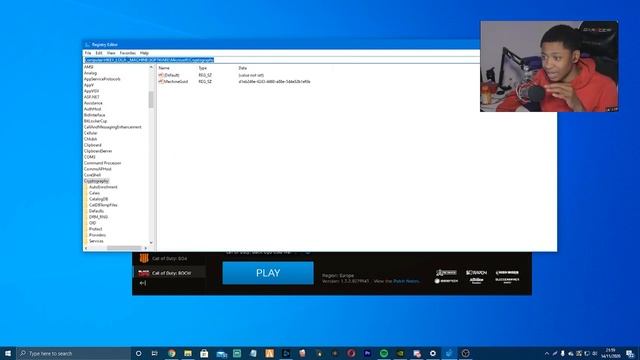
Task: Select the Assistance registry key
Action: click(93, 103)
